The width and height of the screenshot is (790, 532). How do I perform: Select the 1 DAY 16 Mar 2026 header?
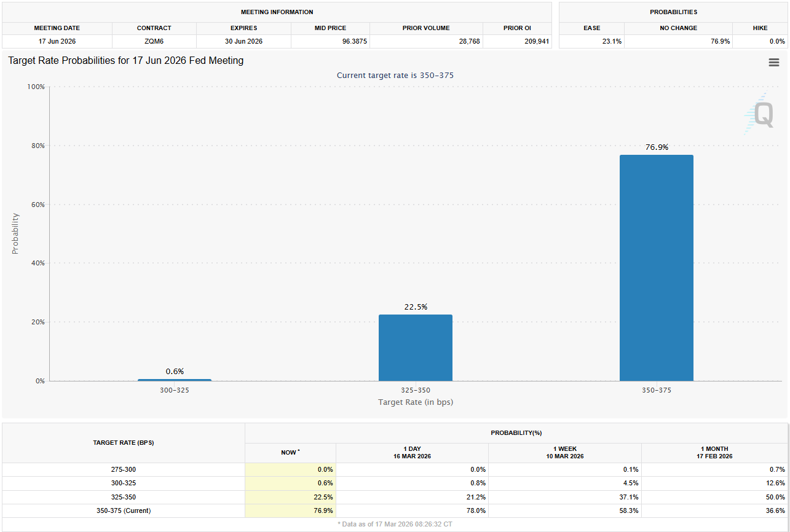click(x=412, y=453)
